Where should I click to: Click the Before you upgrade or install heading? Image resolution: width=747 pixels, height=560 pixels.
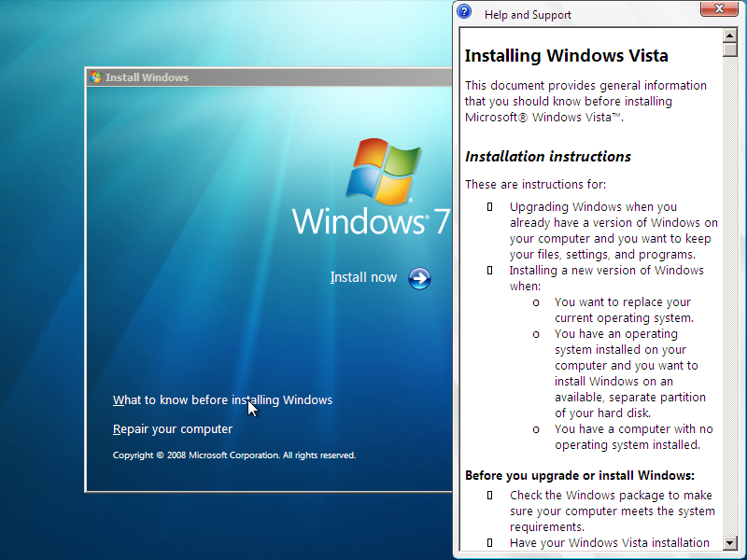579,475
